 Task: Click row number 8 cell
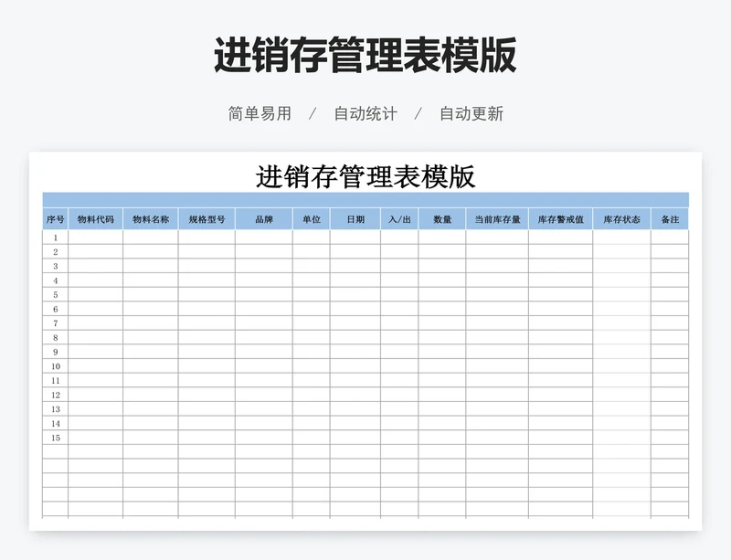(x=56, y=338)
